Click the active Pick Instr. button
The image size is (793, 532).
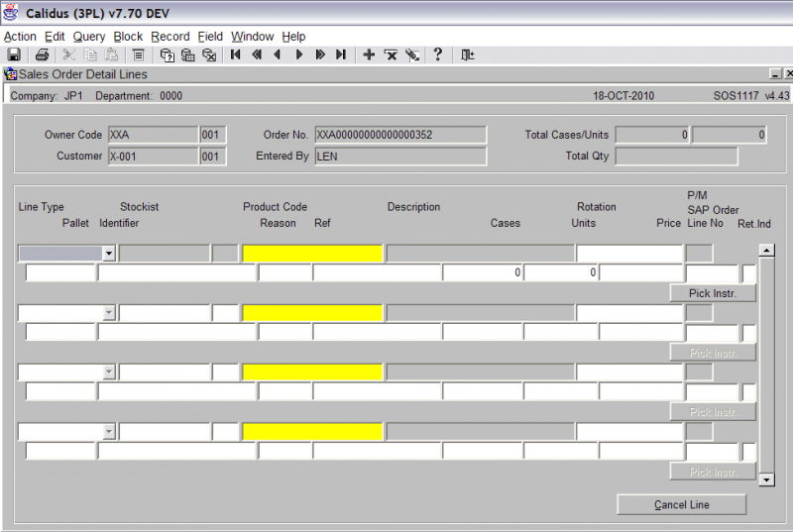click(713, 293)
